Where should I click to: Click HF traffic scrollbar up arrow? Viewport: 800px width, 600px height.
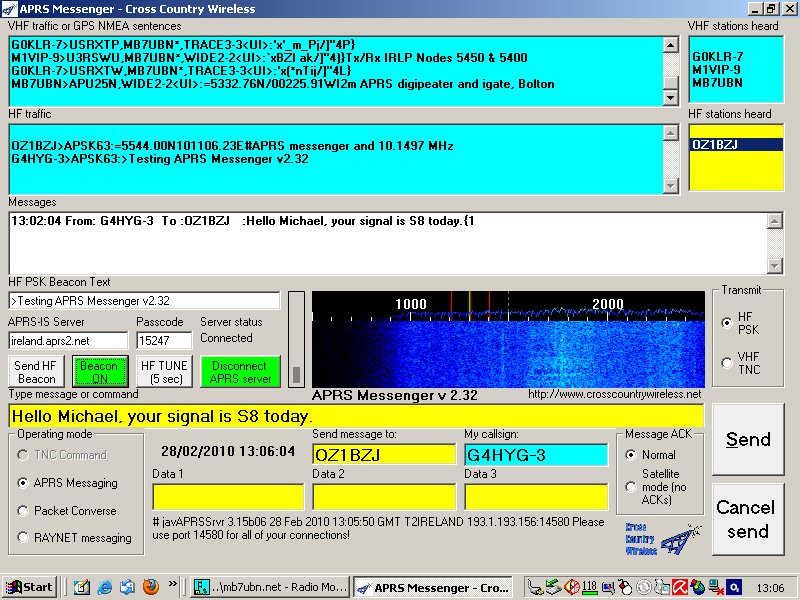[x=670, y=133]
